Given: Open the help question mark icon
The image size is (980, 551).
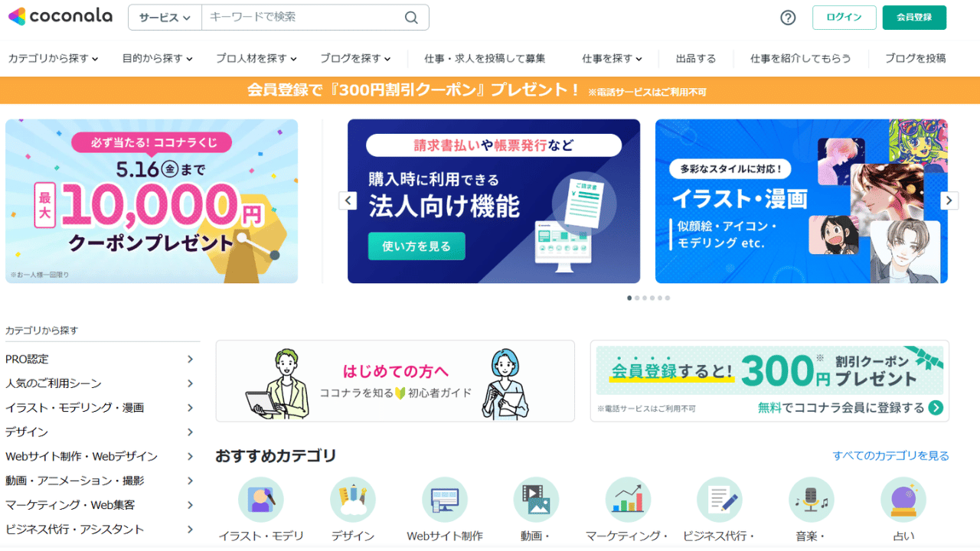Looking at the screenshot, I should pos(788,18).
